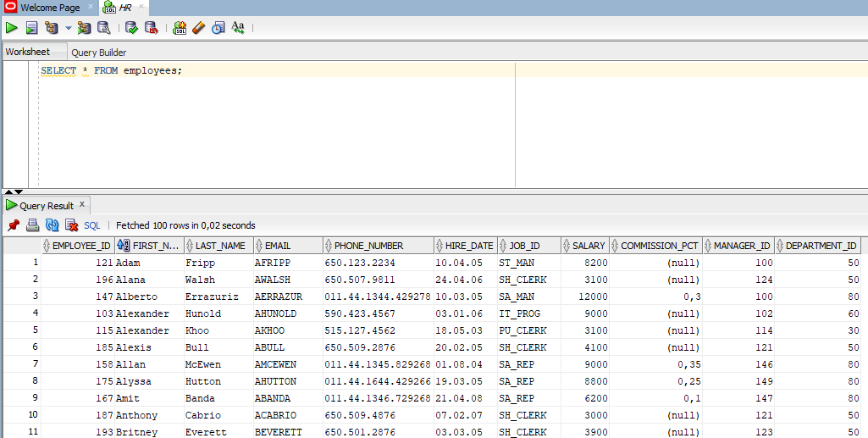The width and height of the screenshot is (868, 438).
Task: Click the SQL link in results toolbar
Action: point(91,225)
